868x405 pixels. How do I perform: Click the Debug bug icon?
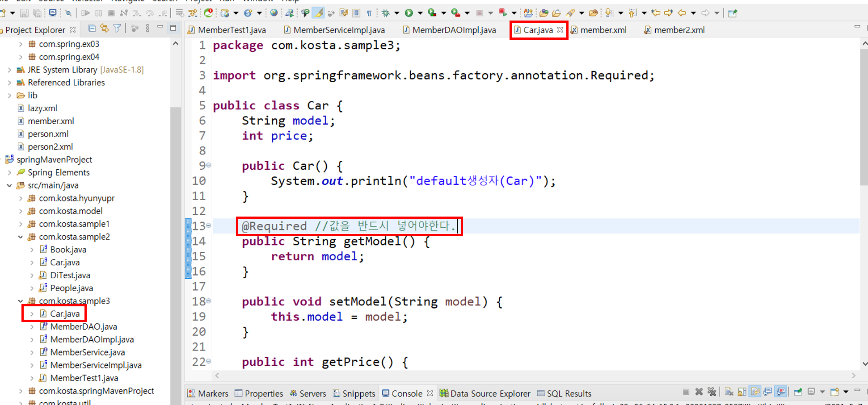[386, 13]
